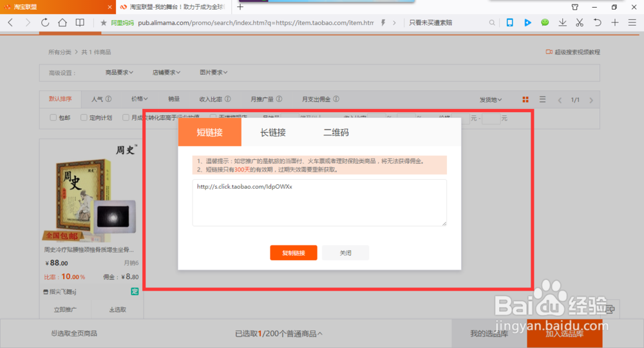Click the plus zoom icon in toolbar
The height and width of the screenshot is (348, 644).
pos(615,23)
